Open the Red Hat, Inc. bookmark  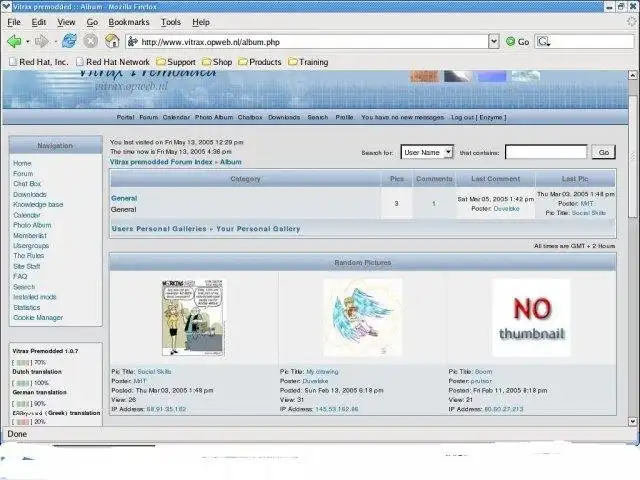pyautogui.click(x=39, y=62)
